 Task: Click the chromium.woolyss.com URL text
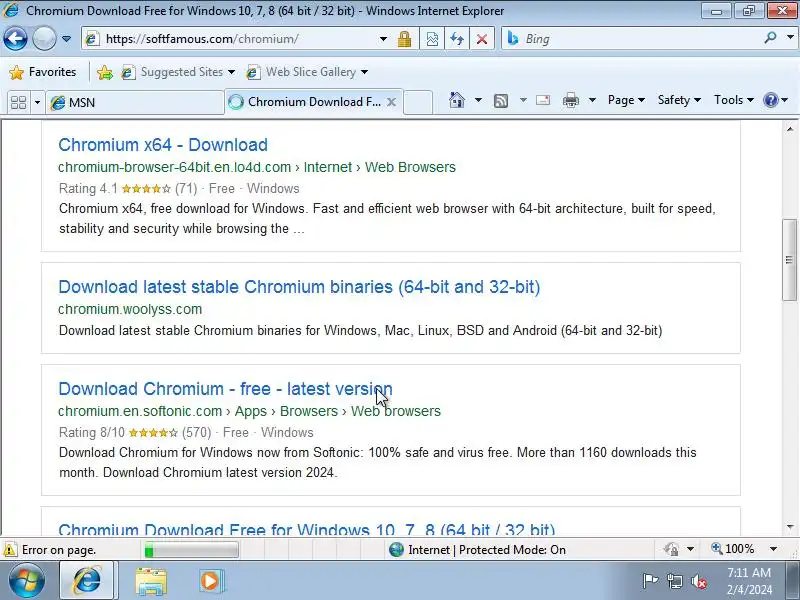pos(130,309)
